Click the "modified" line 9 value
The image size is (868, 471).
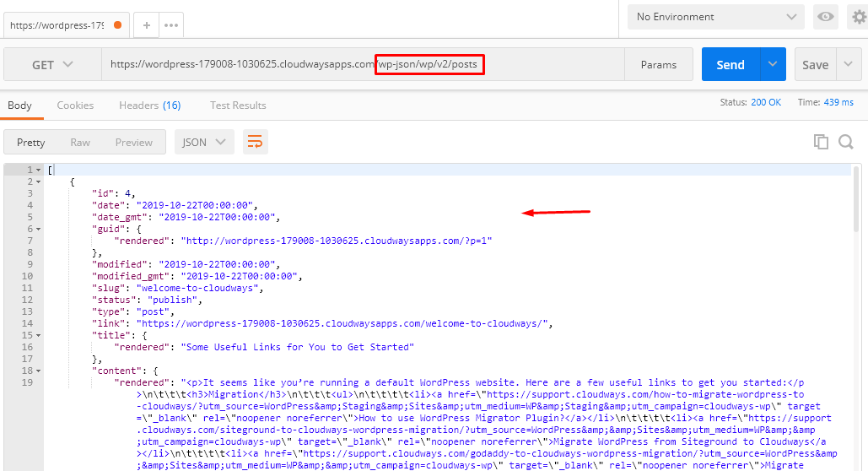pos(217,264)
